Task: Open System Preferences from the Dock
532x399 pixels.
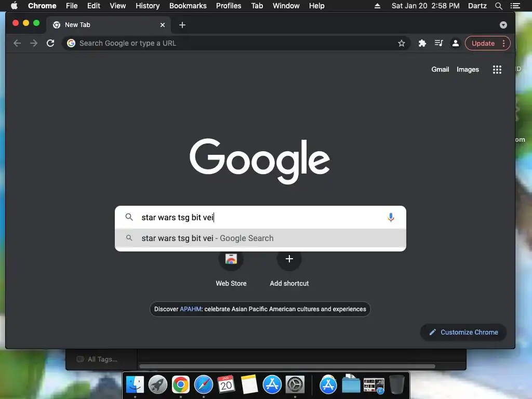Action: tap(295, 385)
